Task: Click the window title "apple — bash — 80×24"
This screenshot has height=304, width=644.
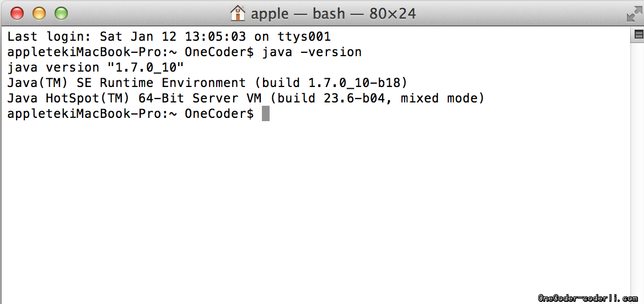Action: (x=333, y=13)
